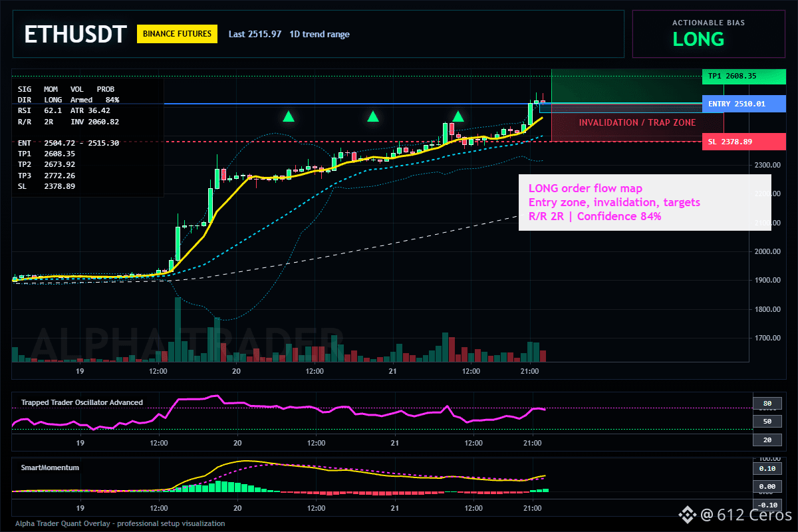Click the SmartMomentum 0.00 axis label
798x532 pixels.
[x=767, y=487]
